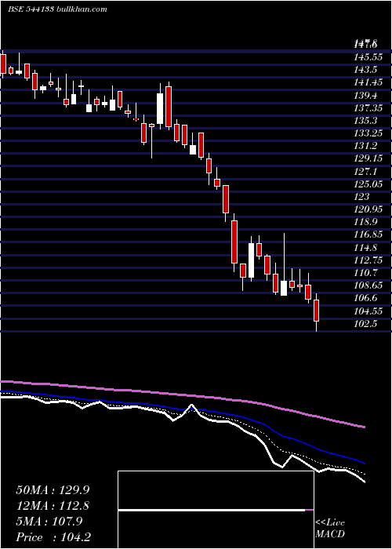392x549 pixels.
Task: Click the first red candlestick at chart start
Action: (x=3, y=64)
